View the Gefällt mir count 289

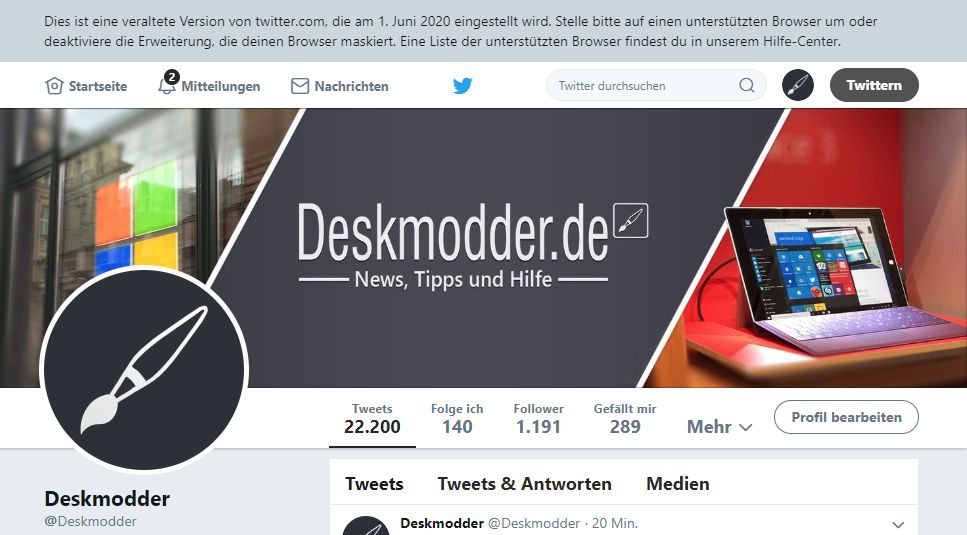pos(625,419)
